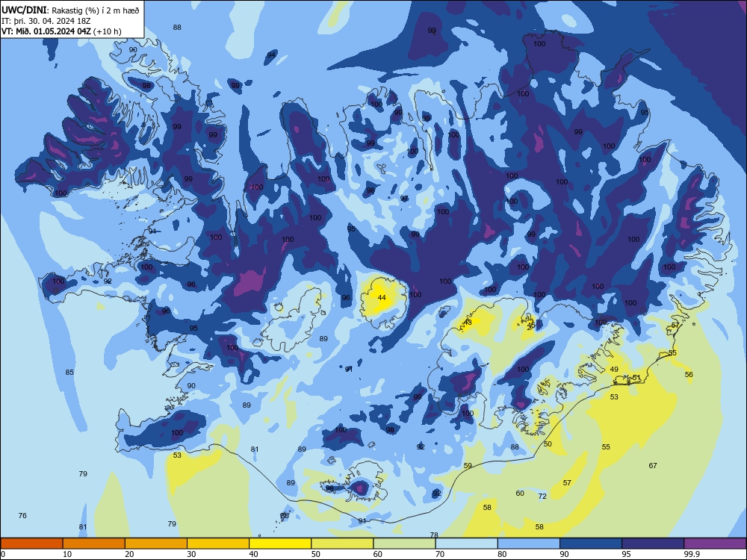Viewport: 747px width, 560px height.
Task: Click the '49' humidity value
Action: coord(614,370)
